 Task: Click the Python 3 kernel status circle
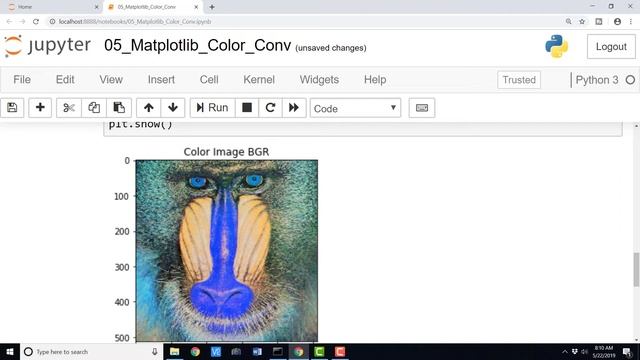(x=630, y=80)
